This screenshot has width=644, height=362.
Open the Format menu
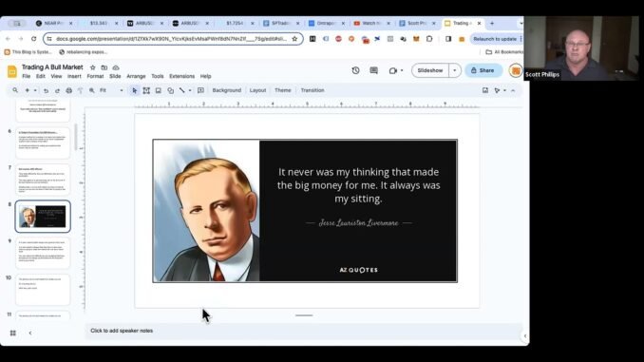95,76
